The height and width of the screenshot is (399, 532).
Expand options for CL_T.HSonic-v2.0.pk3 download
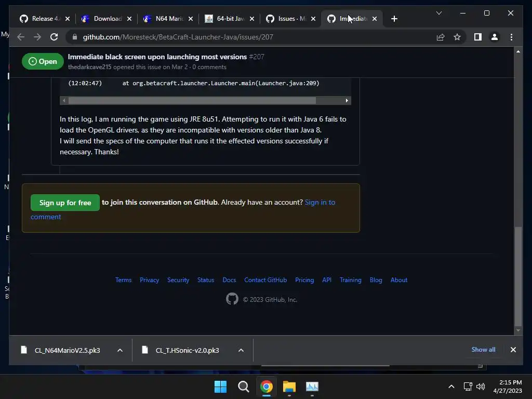pyautogui.click(x=241, y=350)
